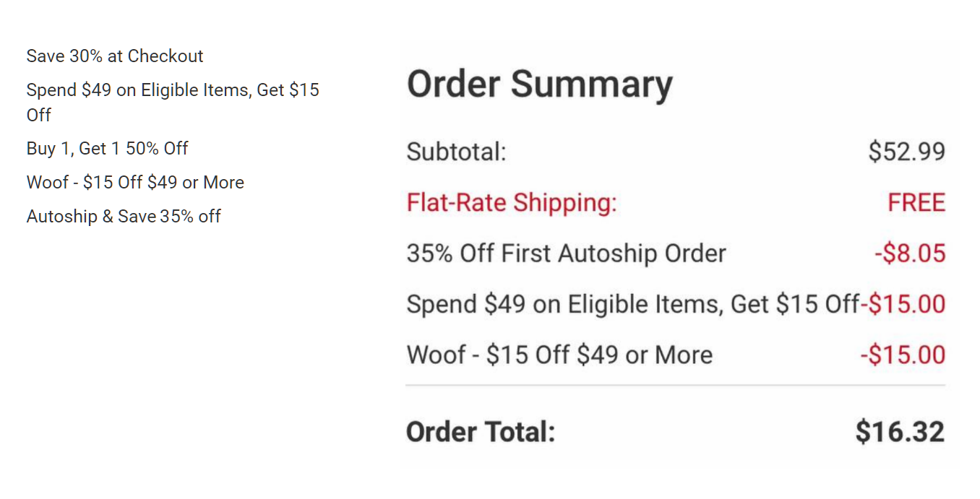This screenshot has width=980, height=499.
Task: Select the Subtotal label
Action: (x=456, y=152)
